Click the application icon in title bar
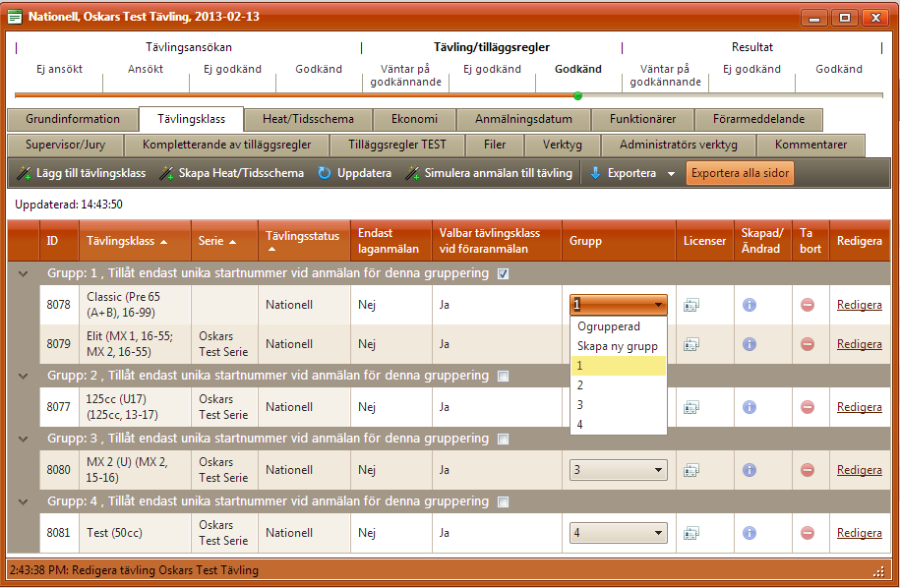This screenshot has width=900, height=588. [15, 17]
